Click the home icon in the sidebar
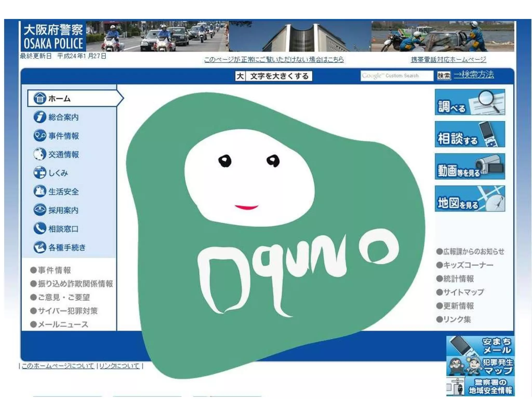 (x=40, y=99)
